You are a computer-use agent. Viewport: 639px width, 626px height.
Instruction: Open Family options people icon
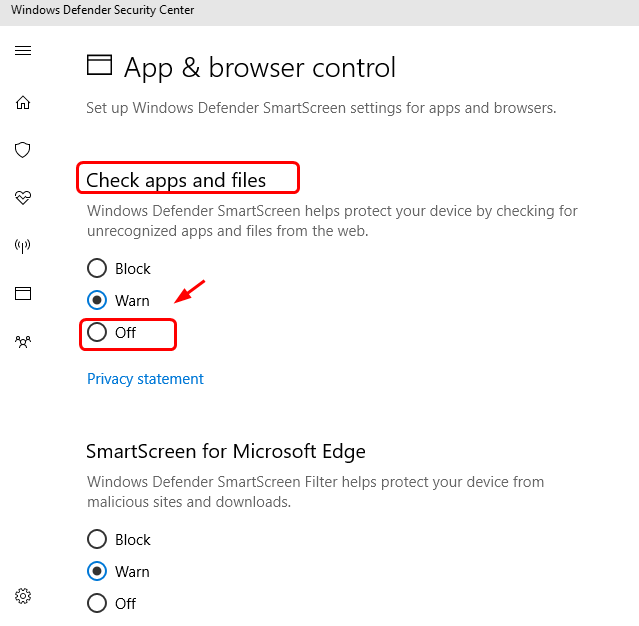[23, 342]
